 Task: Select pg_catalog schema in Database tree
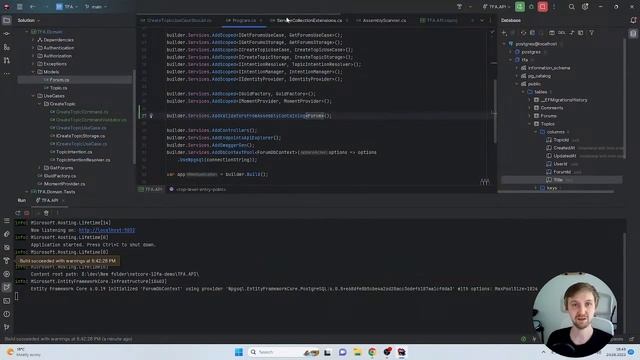coord(539,76)
